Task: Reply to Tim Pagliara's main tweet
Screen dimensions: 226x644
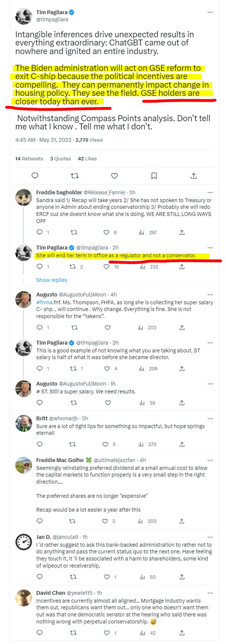Action: tap(35, 176)
